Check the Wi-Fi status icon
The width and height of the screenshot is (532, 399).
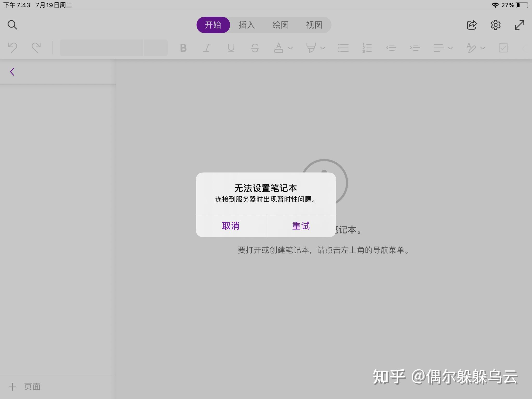(x=495, y=5)
